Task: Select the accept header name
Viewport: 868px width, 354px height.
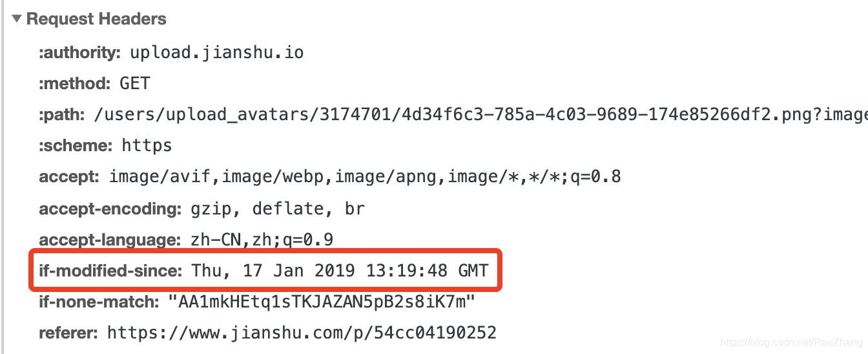Action: (70, 177)
